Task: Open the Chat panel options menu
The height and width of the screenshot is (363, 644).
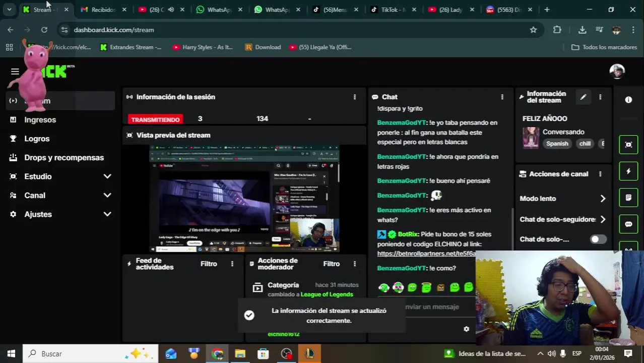Action: click(x=502, y=97)
